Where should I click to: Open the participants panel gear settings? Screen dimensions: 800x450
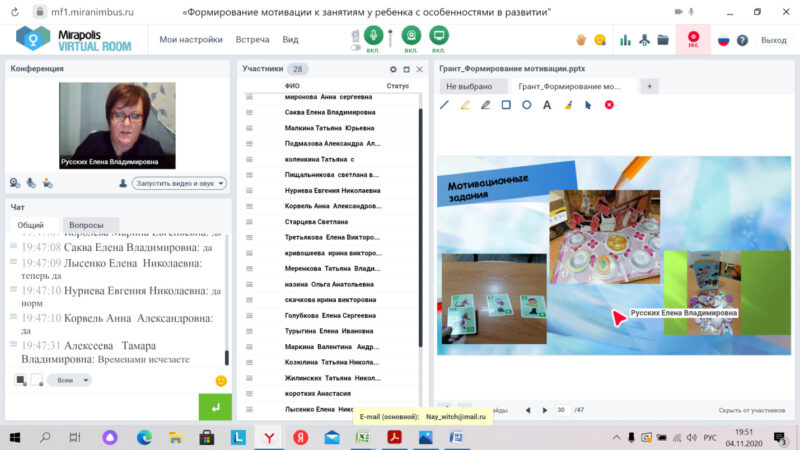point(393,69)
